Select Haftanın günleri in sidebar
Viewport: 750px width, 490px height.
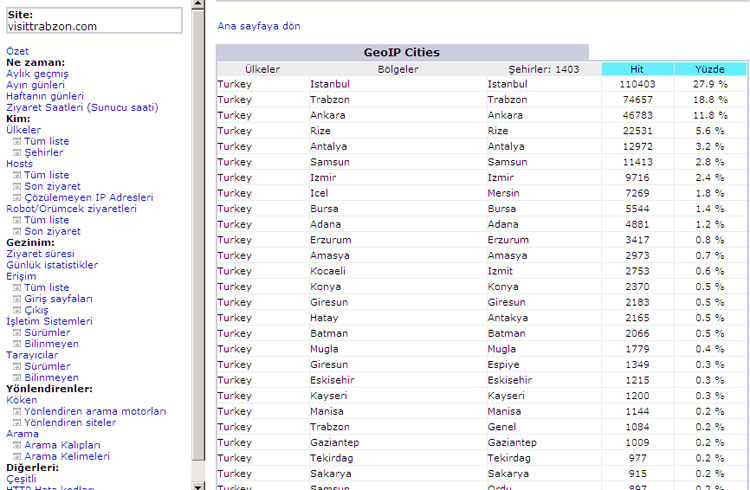(46, 95)
